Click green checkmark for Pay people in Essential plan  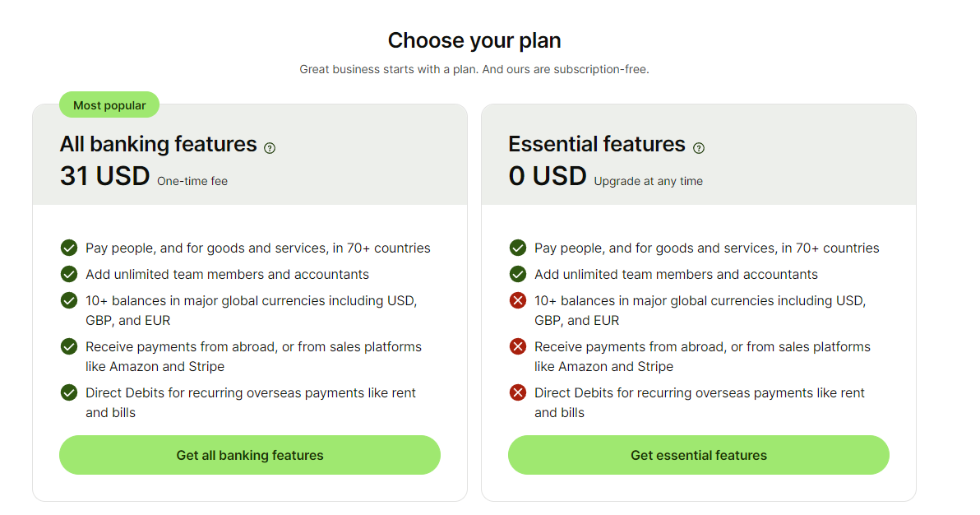(x=518, y=248)
